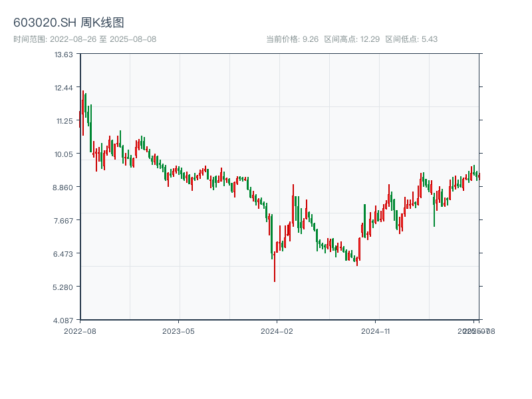Click the 2022-08 x-axis date label

coord(80,331)
